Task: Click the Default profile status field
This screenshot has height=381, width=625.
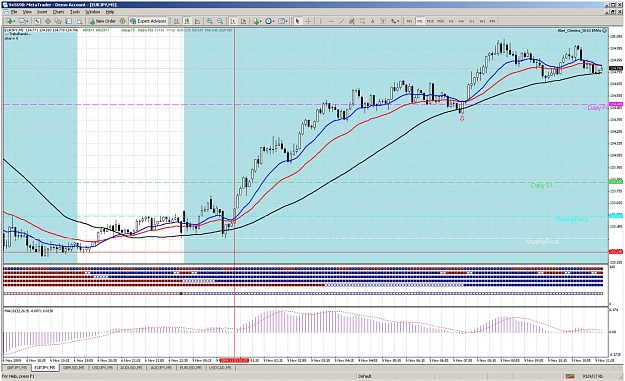Action: click(x=365, y=376)
